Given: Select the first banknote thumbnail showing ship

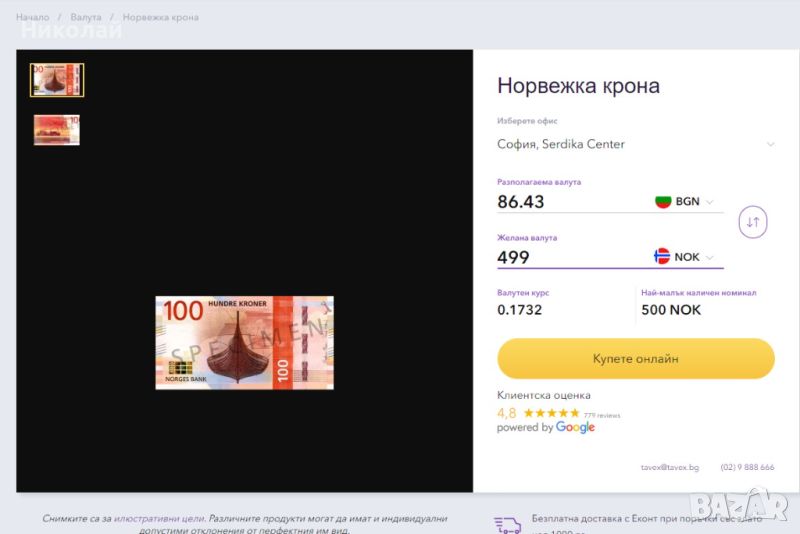Looking at the screenshot, I should point(57,80).
